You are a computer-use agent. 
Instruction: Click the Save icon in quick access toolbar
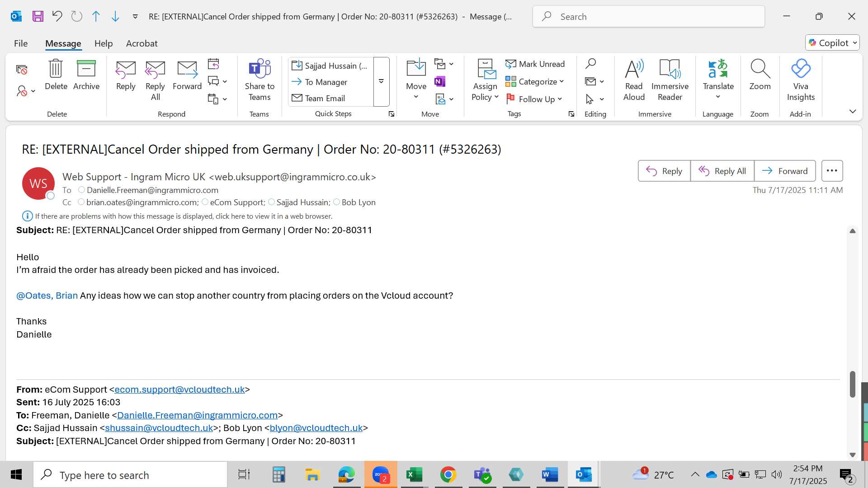point(38,17)
